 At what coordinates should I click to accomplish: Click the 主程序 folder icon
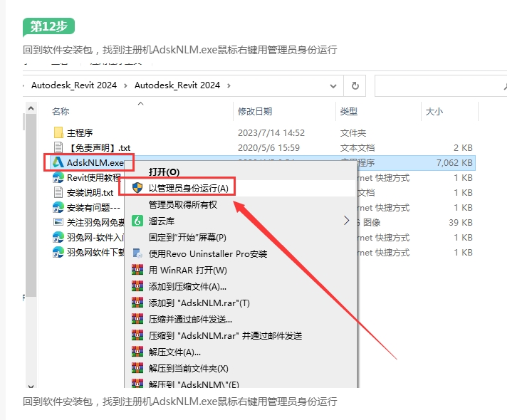(58, 132)
